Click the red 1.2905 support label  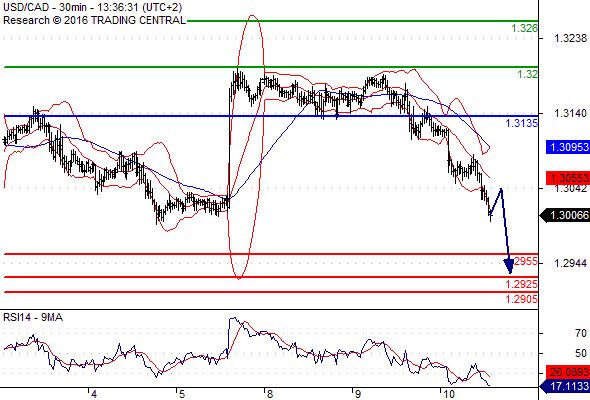click(x=522, y=300)
